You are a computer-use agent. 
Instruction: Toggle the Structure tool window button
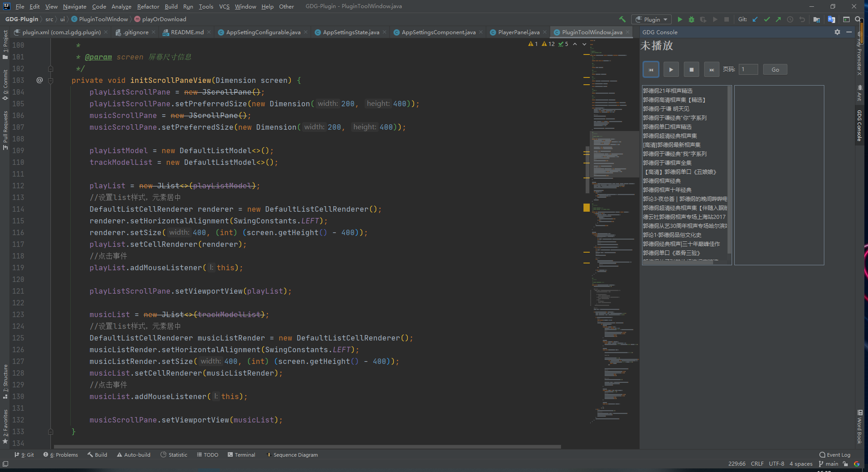click(5, 382)
